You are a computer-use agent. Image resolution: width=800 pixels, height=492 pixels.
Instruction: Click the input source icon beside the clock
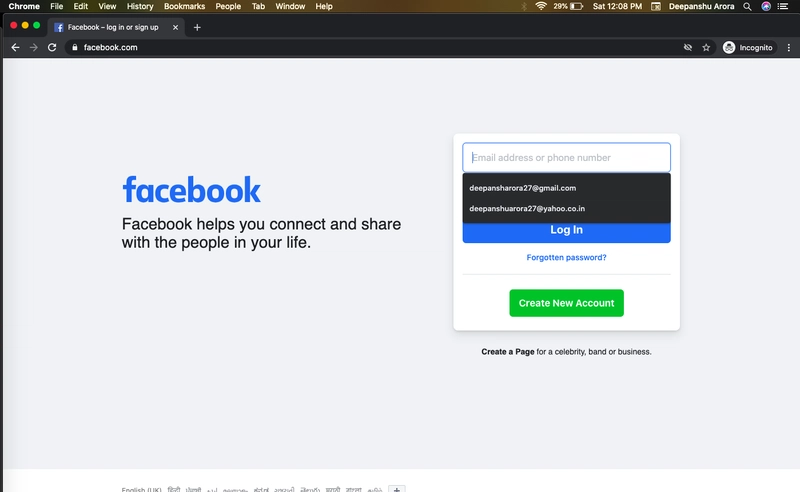pos(656,6)
